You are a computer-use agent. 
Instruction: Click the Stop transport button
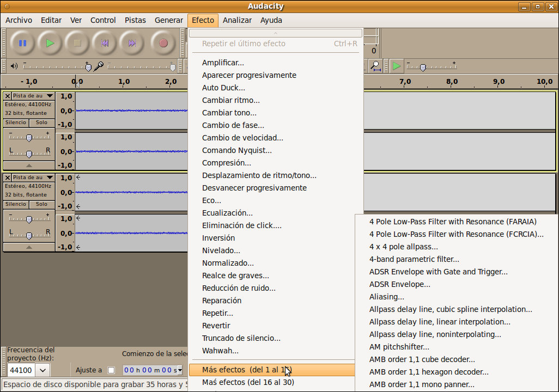77,43
